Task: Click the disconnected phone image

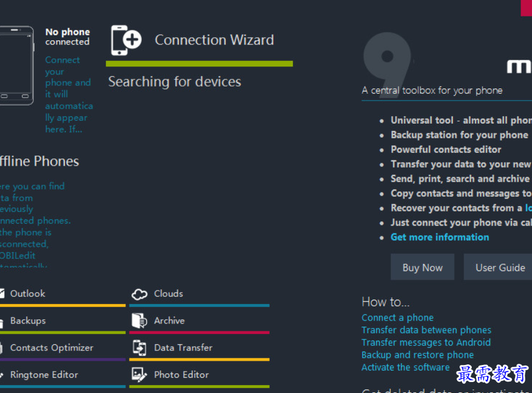Action: 16,65
